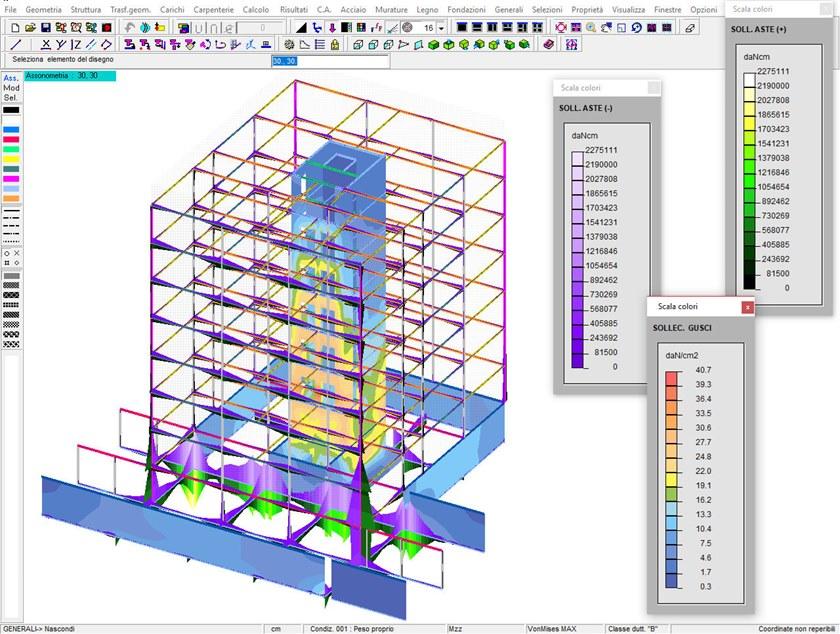This screenshot has width=840, height=634.
Task: Pick the magenta color swatch in left palette
Action: coord(10,178)
